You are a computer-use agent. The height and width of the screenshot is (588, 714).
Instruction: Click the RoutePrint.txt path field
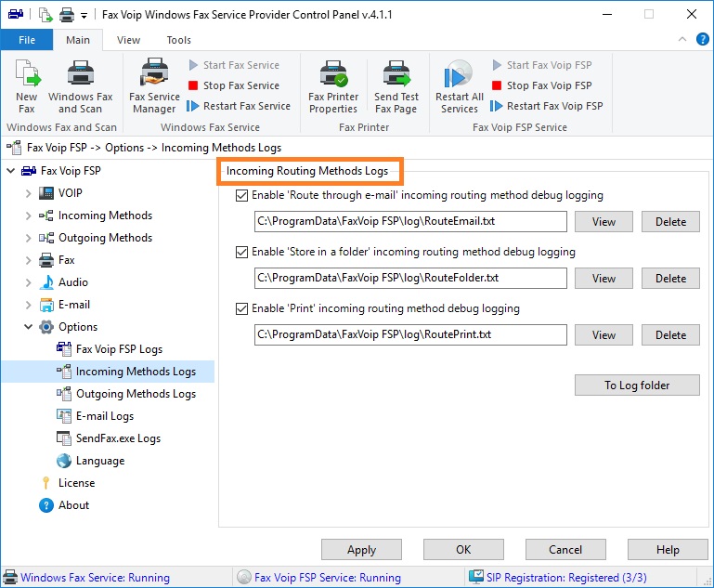point(410,334)
